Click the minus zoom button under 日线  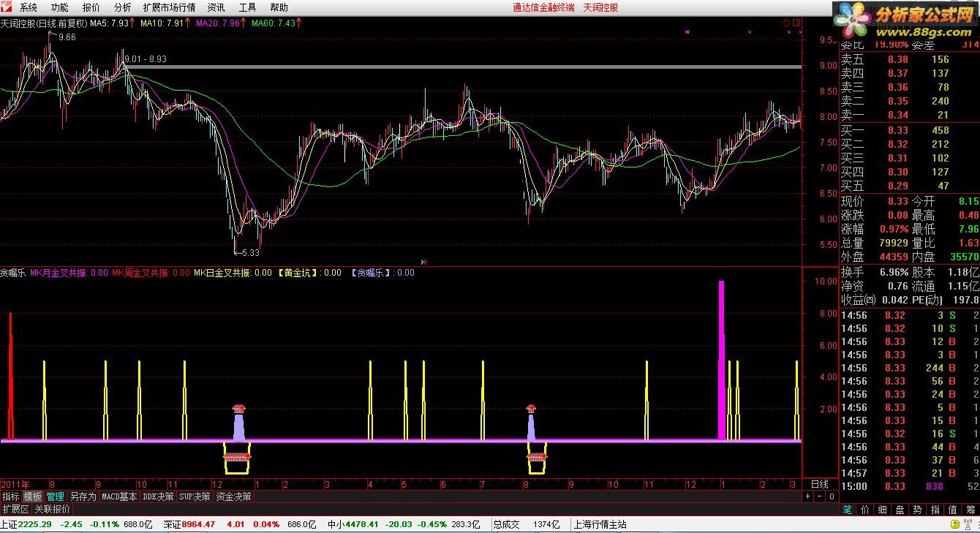coord(819,496)
